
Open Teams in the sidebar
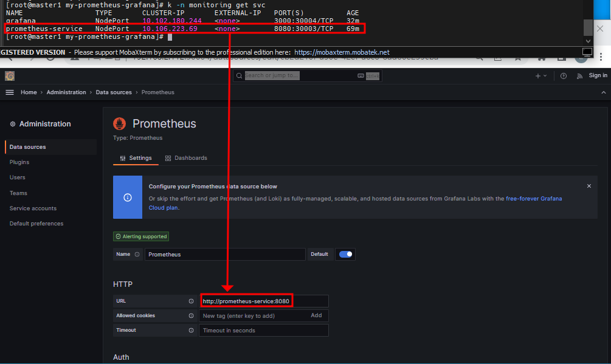click(x=18, y=193)
